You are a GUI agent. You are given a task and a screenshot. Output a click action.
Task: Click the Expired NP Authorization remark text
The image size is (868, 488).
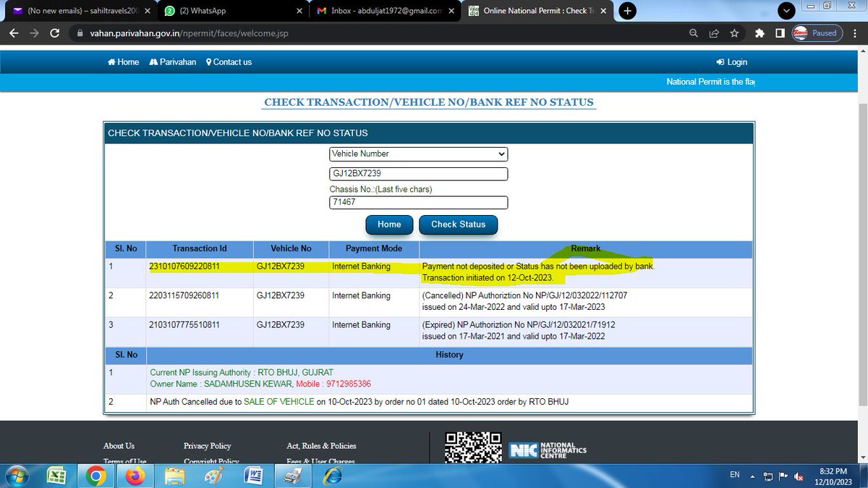click(x=518, y=330)
